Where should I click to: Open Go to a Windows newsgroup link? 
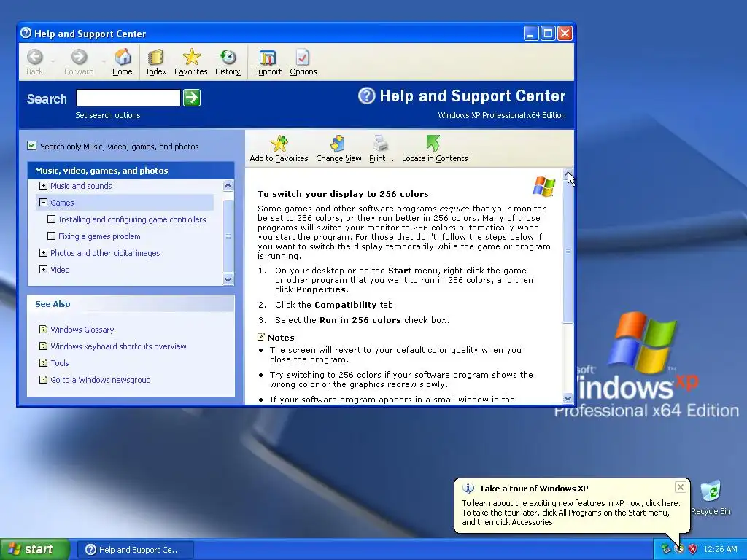coord(100,380)
